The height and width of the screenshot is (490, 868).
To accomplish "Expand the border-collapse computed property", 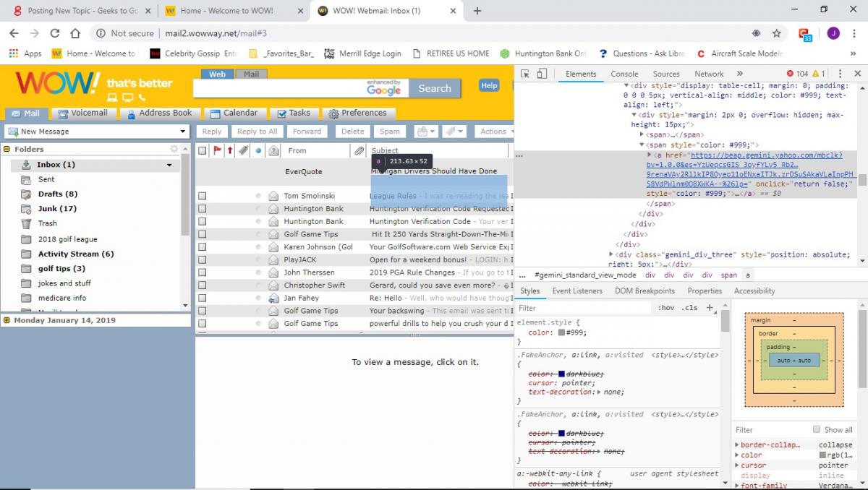I will 737,445.
